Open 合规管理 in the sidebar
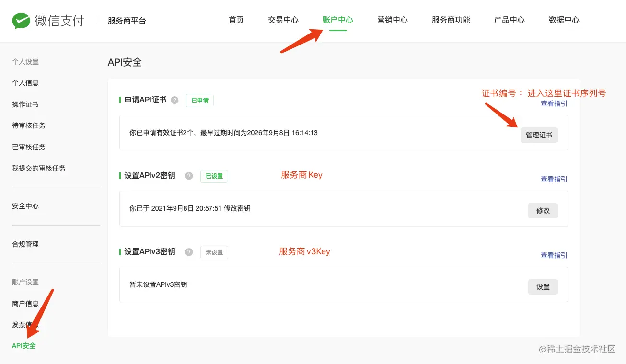The image size is (626, 364). point(25,244)
